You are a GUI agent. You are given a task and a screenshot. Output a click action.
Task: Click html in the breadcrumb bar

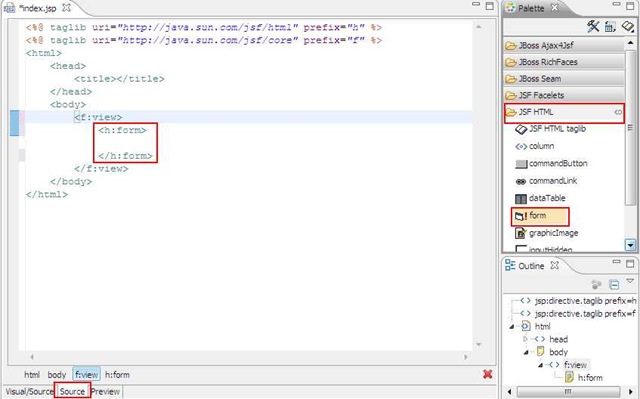tap(32, 375)
